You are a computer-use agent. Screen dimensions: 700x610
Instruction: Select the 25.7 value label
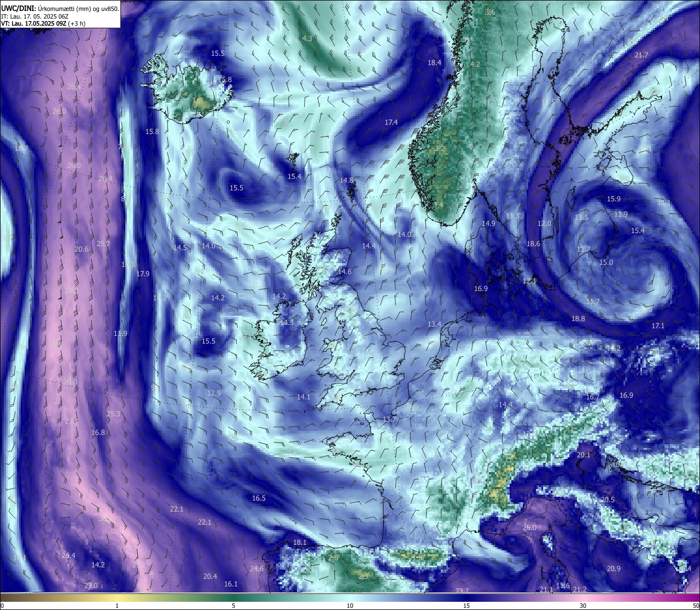point(103,244)
